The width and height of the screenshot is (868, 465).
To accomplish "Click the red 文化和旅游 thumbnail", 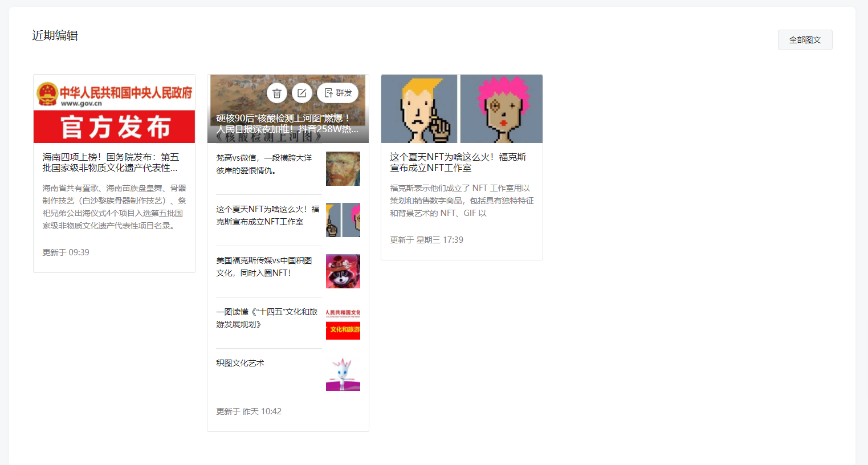I will click(x=343, y=323).
